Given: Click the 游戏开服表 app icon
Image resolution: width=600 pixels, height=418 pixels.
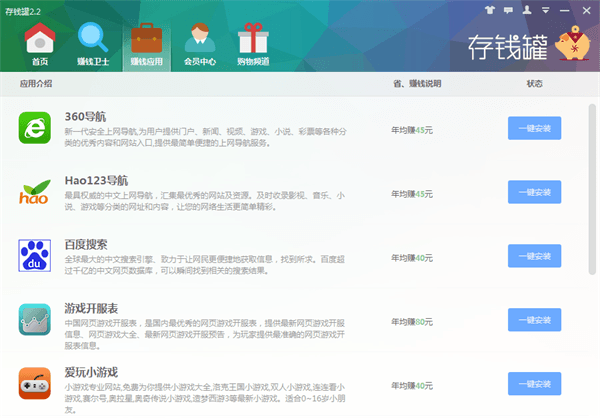Looking at the screenshot, I should (x=35, y=320).
